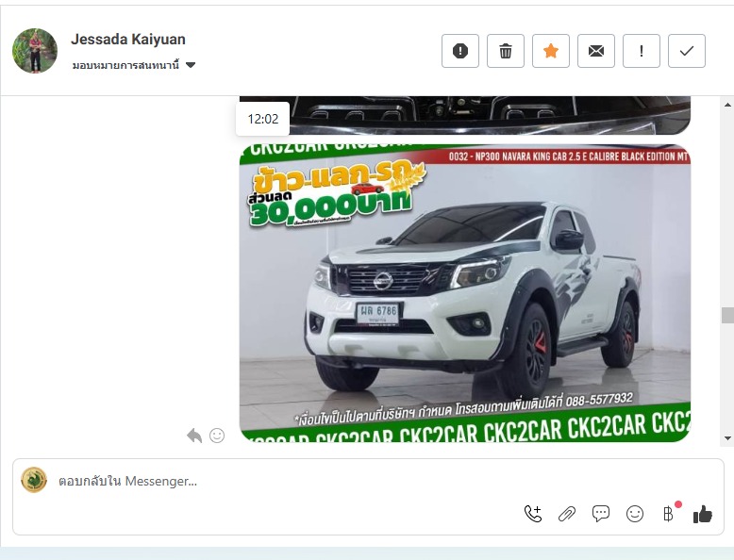Viewport: 734px width, 560px height.
Task: Open the white Navara pickup image
Action: (465, 293)
